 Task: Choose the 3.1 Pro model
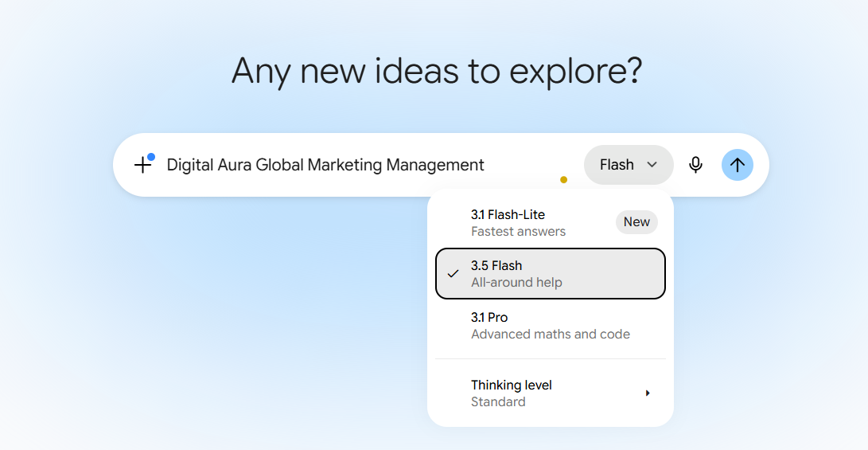551,325
